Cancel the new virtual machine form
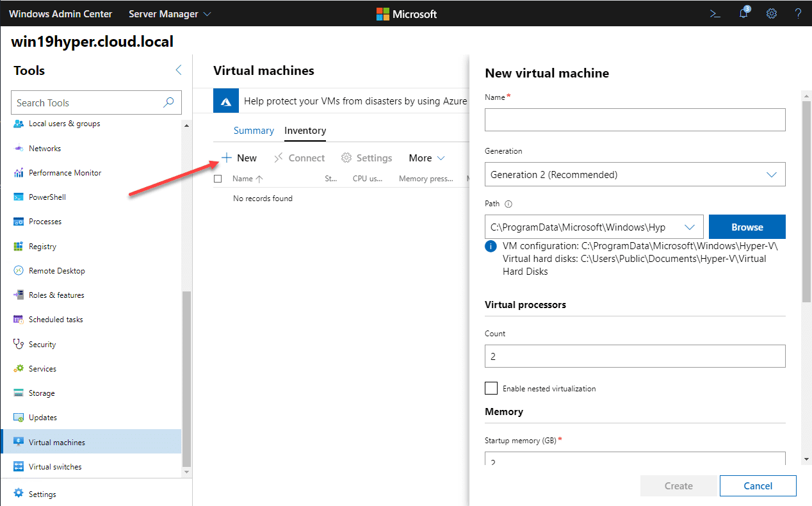This screenshot has height=506, width=812. [758, 486]
